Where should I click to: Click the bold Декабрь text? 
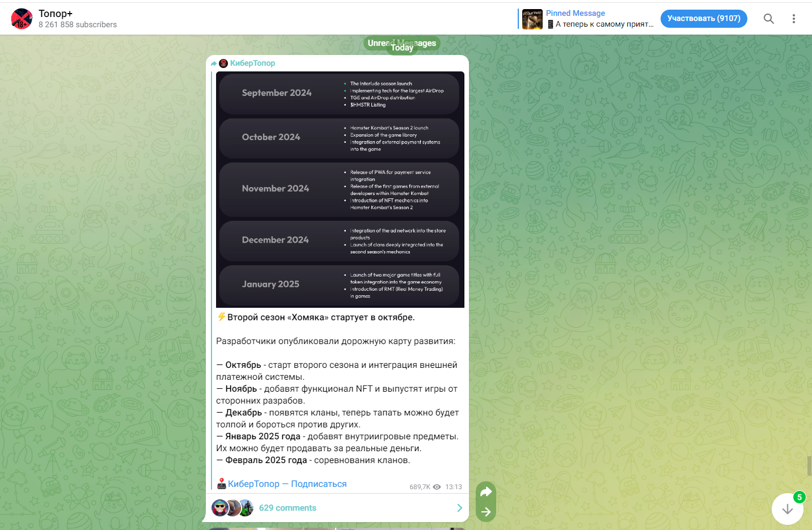[244, 413]
